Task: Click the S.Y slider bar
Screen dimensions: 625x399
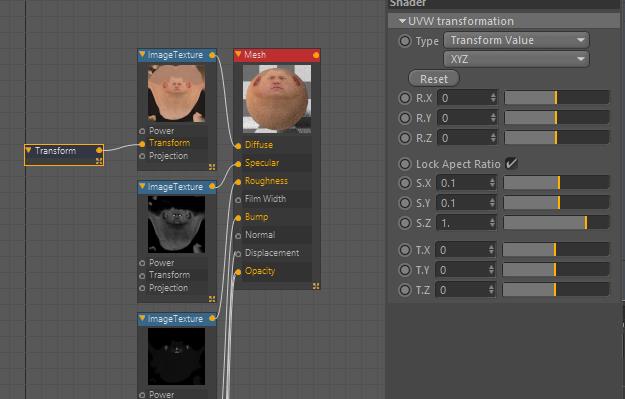Action: tap(556, 202)
